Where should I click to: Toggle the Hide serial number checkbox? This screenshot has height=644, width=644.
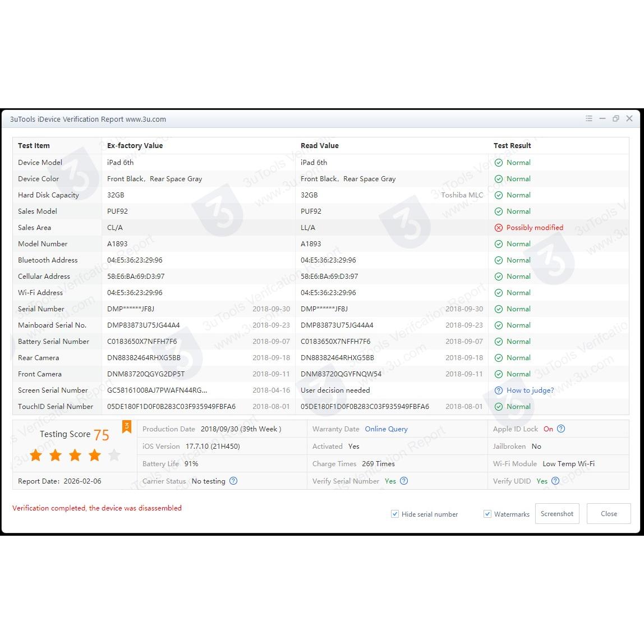click(395, 514)
